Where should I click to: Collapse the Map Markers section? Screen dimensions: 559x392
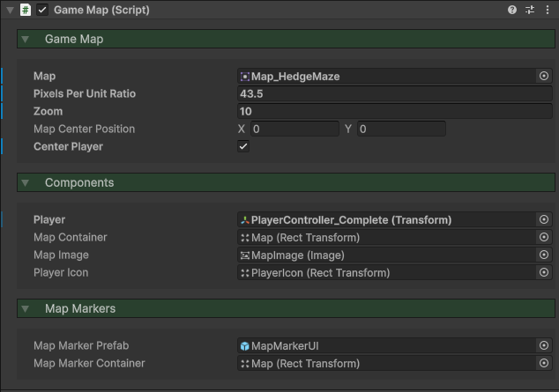[x=26, y=309]
